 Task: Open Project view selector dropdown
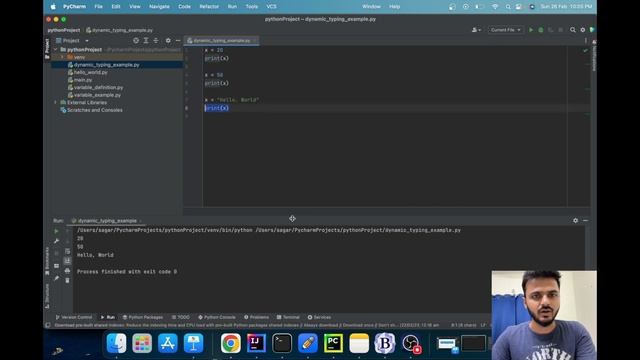(x=73, y=40)
